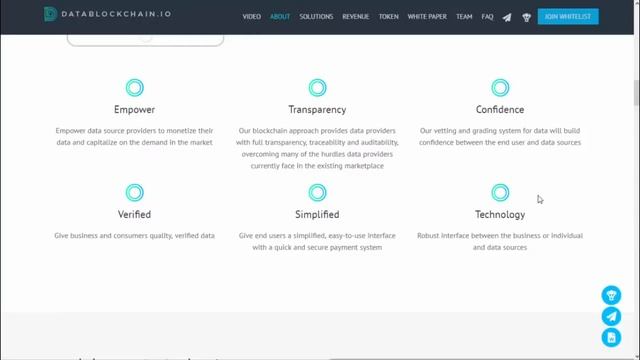
Task: Click the Verified heading
Action: click(x=134, y=215)
